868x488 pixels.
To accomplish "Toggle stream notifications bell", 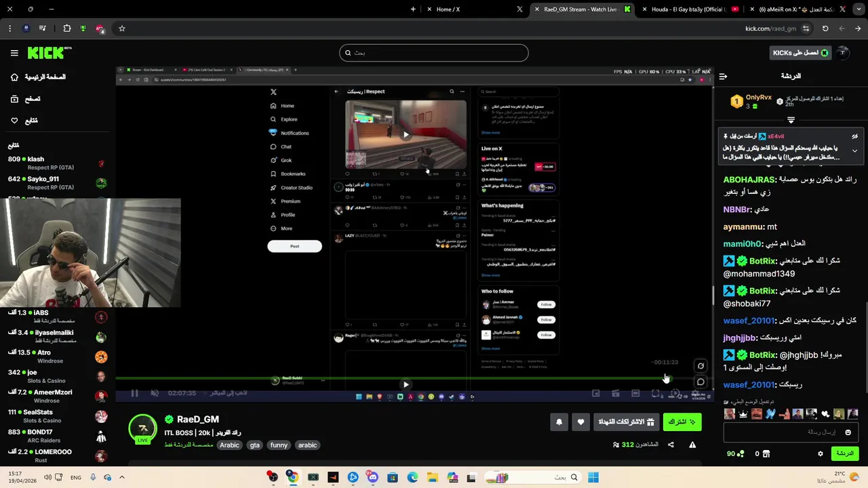I will coord(559,422).
